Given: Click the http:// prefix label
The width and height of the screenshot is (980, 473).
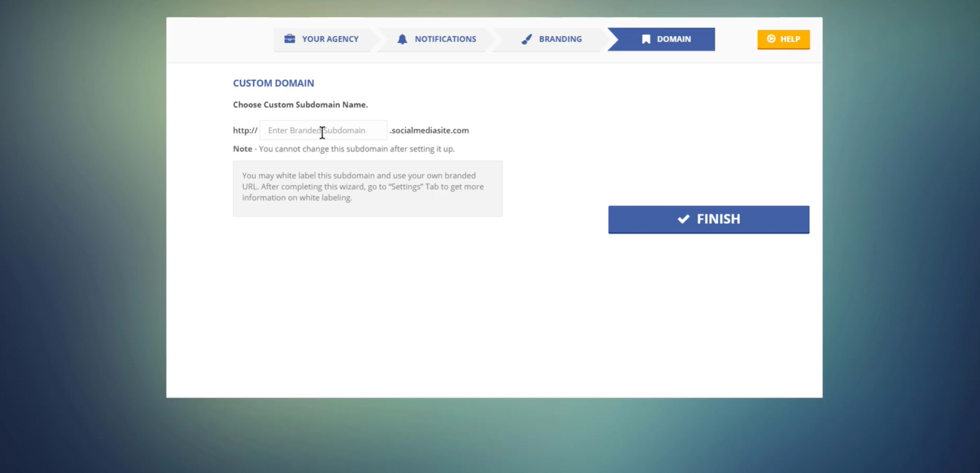Looking at the screenshot, I should [245, 131].
